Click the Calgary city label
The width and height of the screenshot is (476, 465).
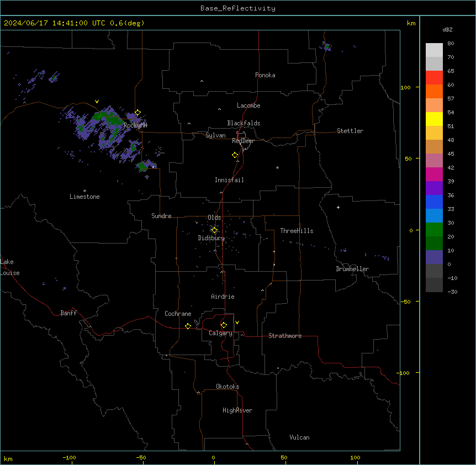pyautogui.click(x=221, y=333)
